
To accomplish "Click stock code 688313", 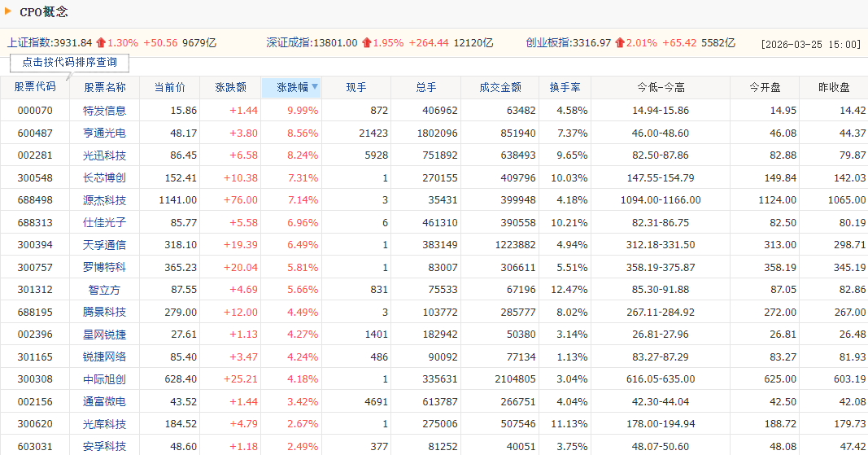I will 35,222.
